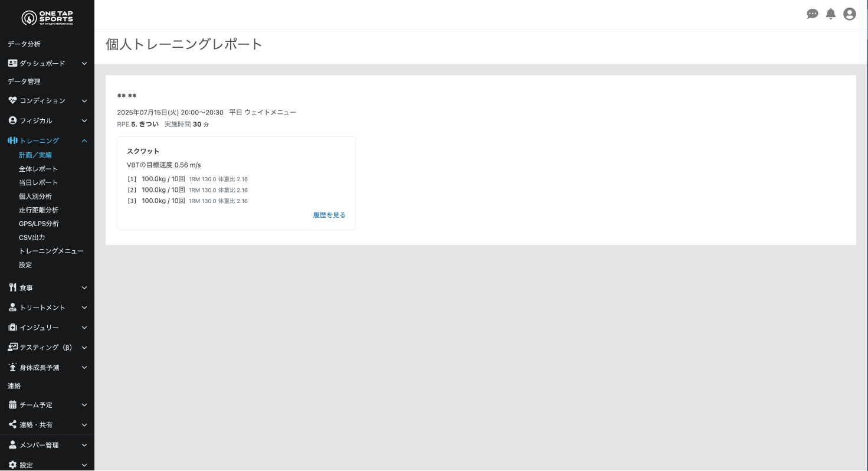
Task: Click the 実施時間 30 分 text
Action: (x=186, y=125)
